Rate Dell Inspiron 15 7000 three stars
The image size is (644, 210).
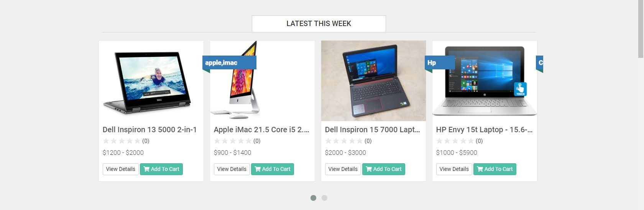[344, 141]
